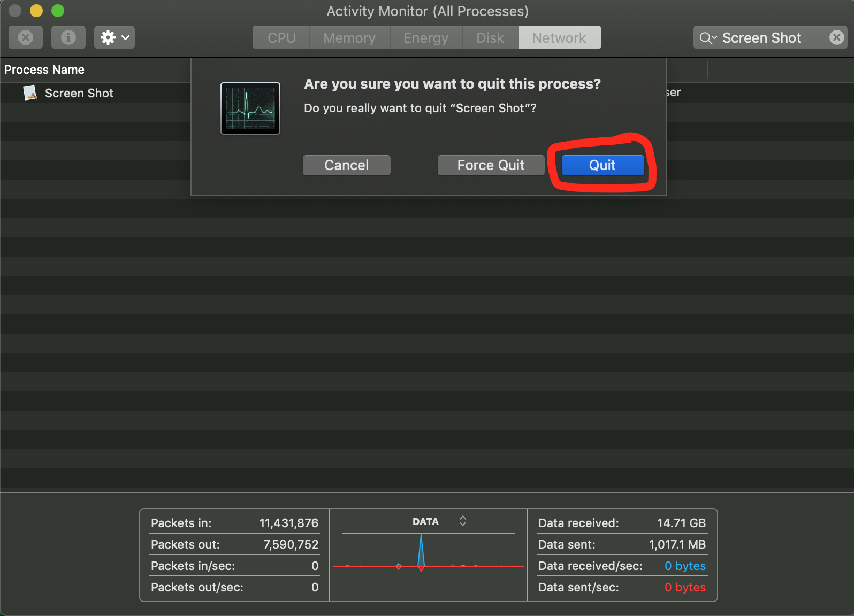Click the Activity Monitor icon in dialog
This screenshot has width=854, height=616.
pyautogui.click(x=250, y=109)
